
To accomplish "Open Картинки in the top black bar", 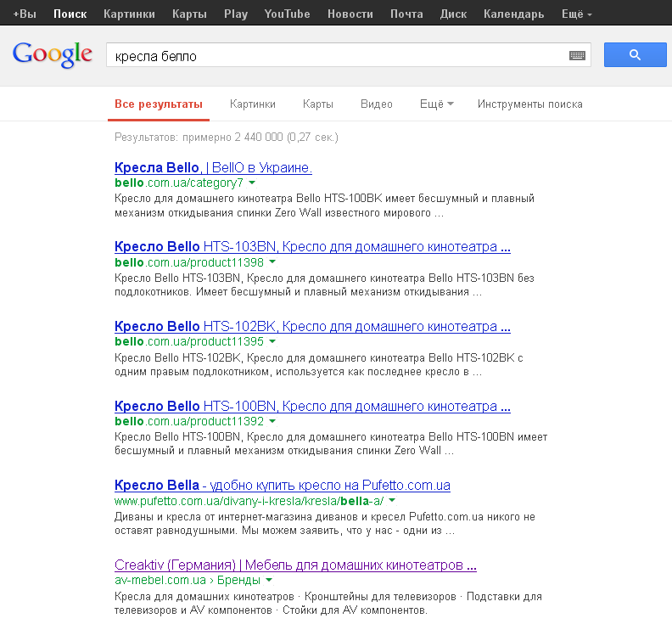I will click(129, 14).
